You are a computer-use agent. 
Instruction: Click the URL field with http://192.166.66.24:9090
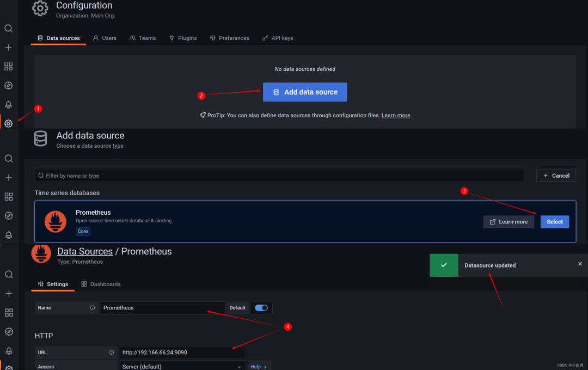click(182, 353)
